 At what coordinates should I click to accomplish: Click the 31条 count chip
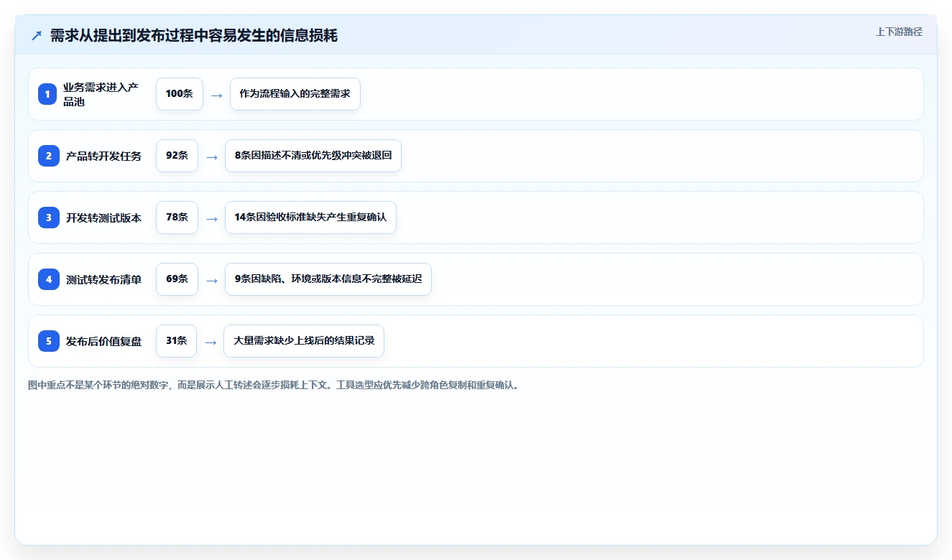pos(176,341)
